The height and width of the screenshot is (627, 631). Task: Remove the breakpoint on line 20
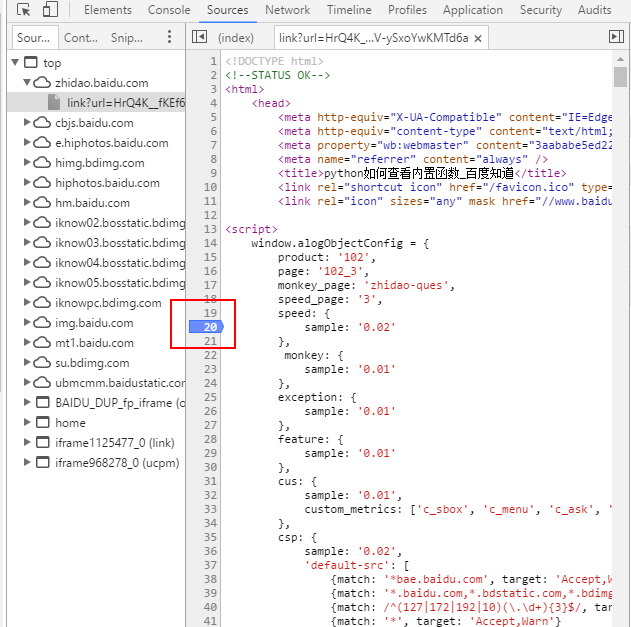(206, 327)
